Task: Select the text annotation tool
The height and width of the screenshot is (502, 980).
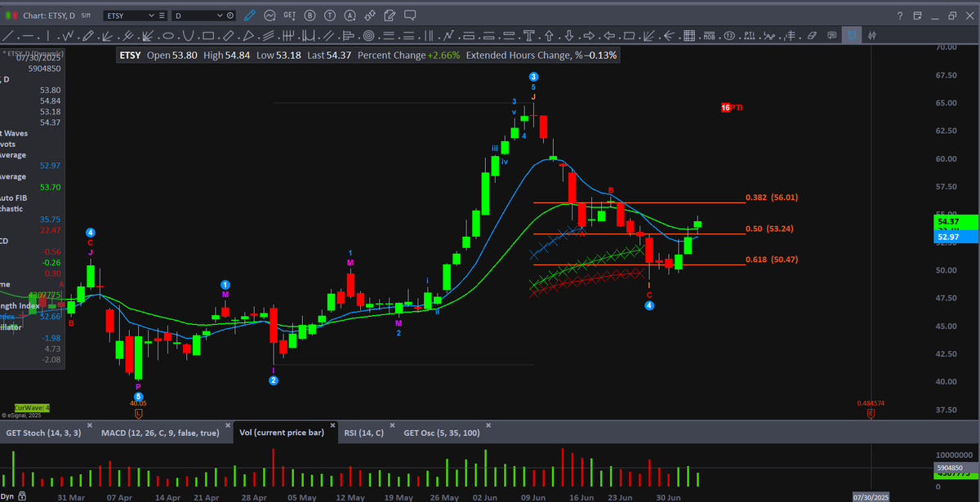Action: click(x=528, y=35)
